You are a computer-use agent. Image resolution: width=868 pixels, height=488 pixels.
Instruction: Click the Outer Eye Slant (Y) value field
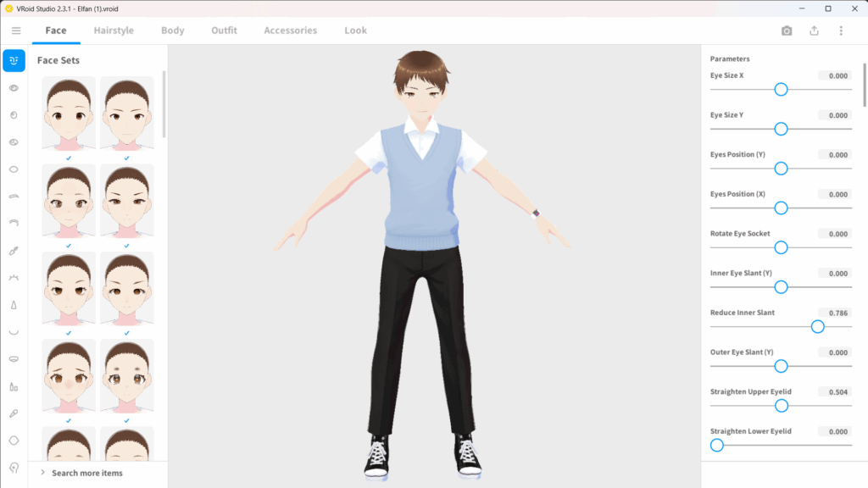tap(835, 352)
